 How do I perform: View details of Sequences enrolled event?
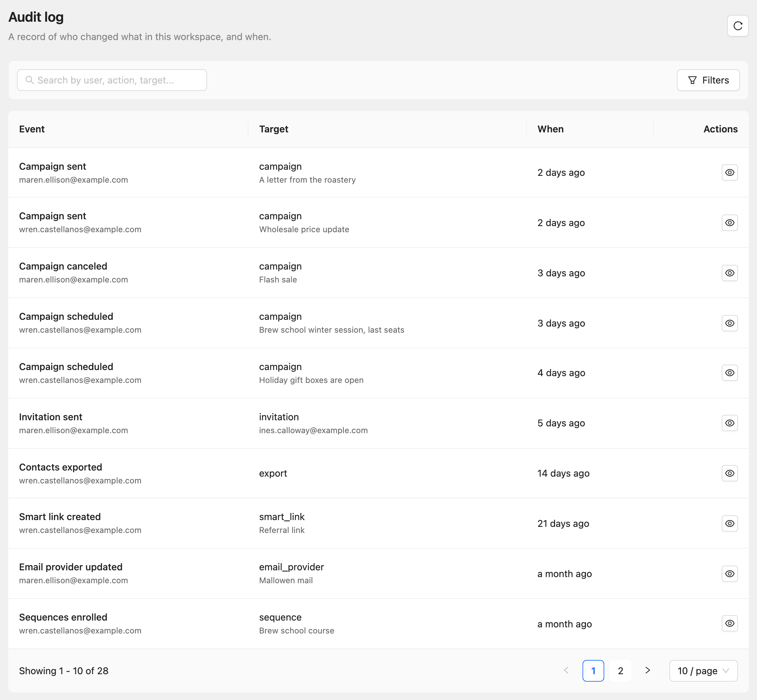[730, 623]
